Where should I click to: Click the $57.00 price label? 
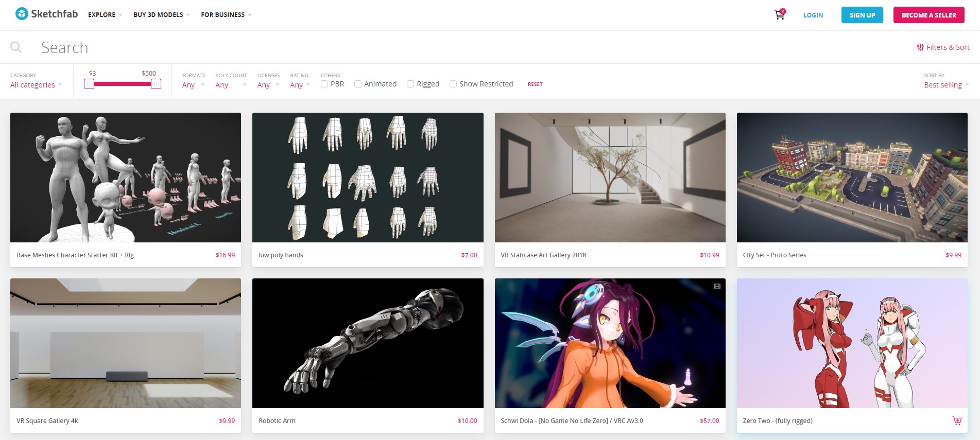coord(710,420)
